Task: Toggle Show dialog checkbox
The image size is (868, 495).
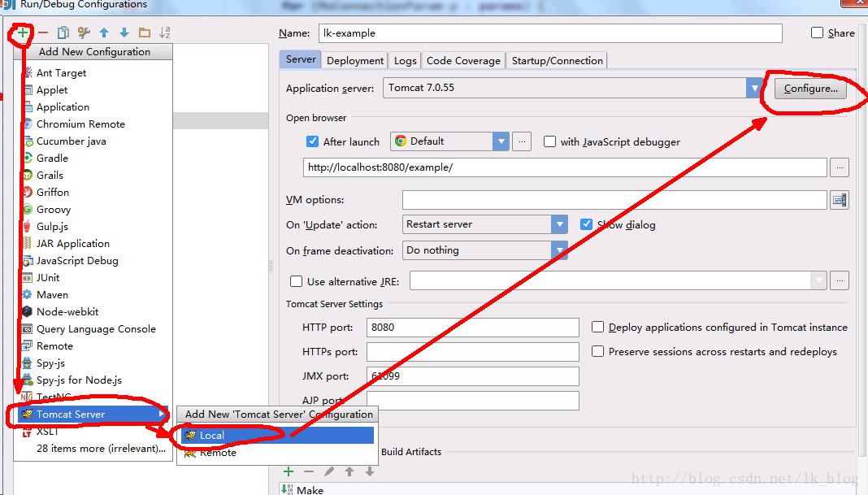Action: pos(586,224)
